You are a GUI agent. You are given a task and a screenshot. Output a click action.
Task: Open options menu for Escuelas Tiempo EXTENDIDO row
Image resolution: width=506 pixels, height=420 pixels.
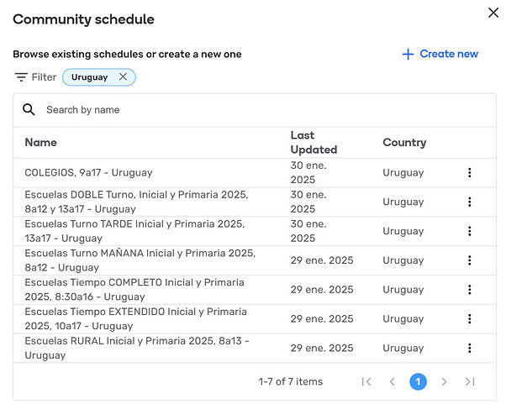[x=469, y=319]
